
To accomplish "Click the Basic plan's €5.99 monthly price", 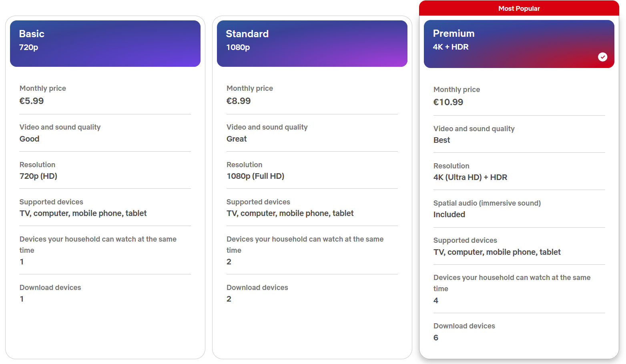I will pyautogui.click(x=32, y=101).
